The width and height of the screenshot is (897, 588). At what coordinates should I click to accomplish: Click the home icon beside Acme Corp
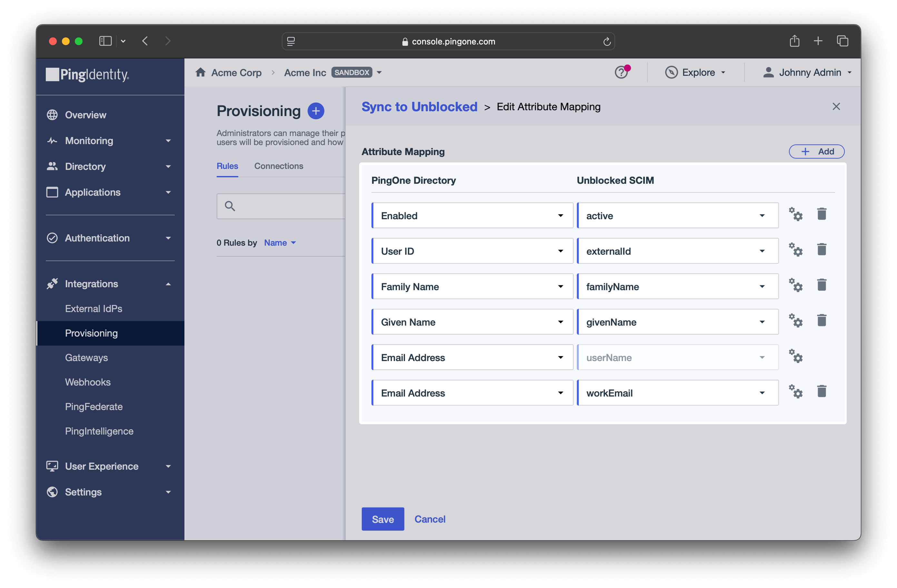201,72
